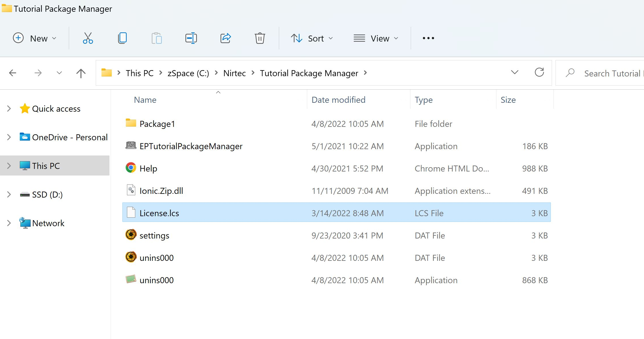Image resolution: width=644 pixels, height=339 pixels.
Task: Click the OneDrive cloud folder icon
Action: point(25,137)
